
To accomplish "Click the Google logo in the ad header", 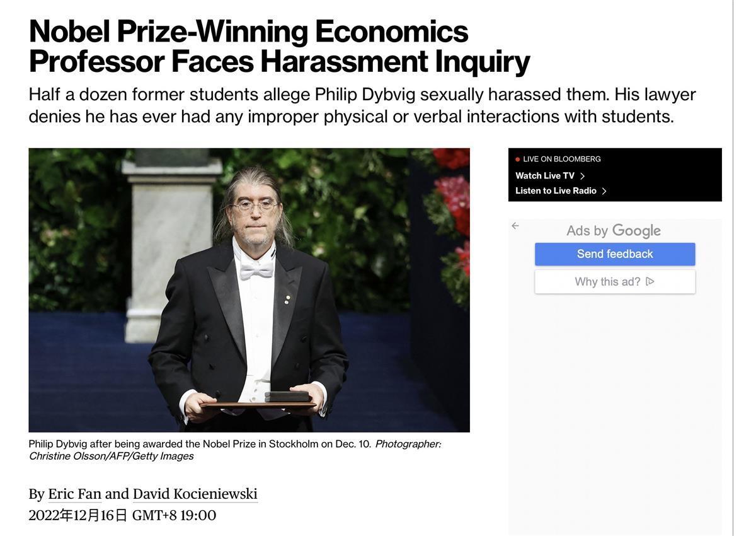I will click(636, 231).
